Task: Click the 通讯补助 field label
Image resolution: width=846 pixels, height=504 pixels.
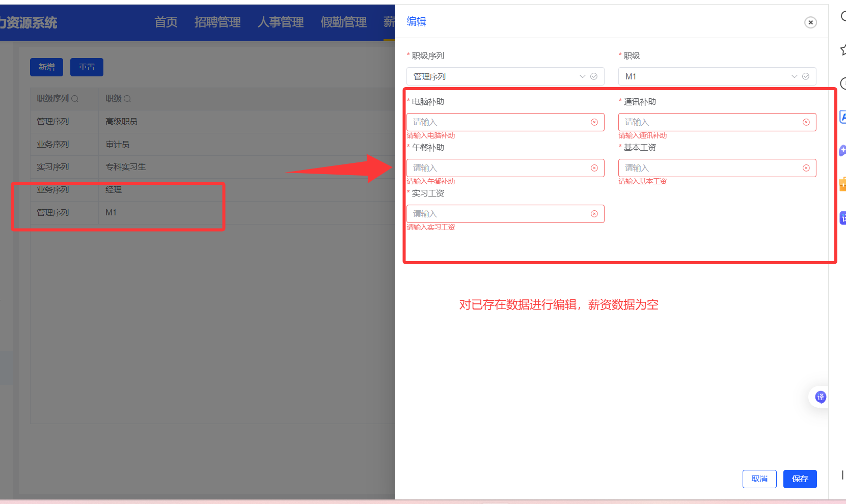Action: click(x=640, y=102)
